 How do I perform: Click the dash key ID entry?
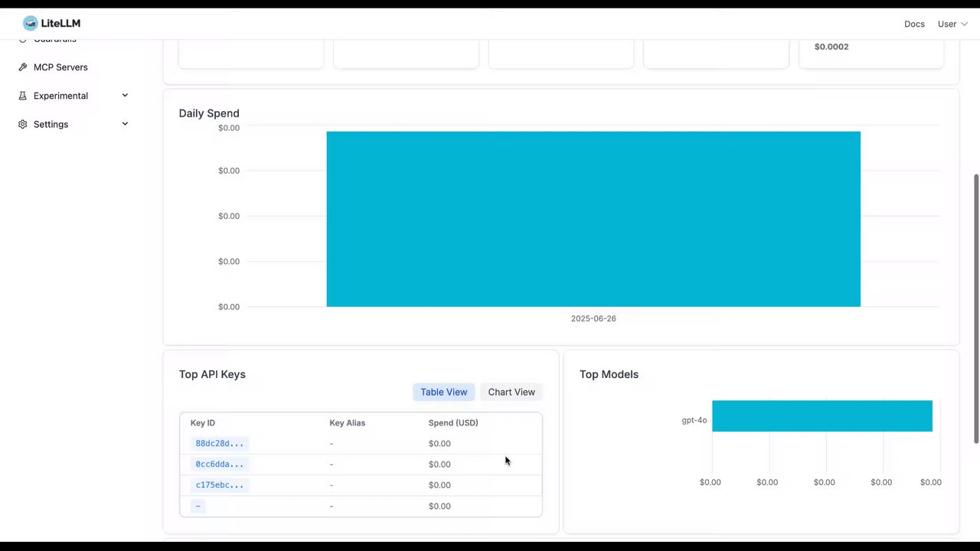(198, 505)
